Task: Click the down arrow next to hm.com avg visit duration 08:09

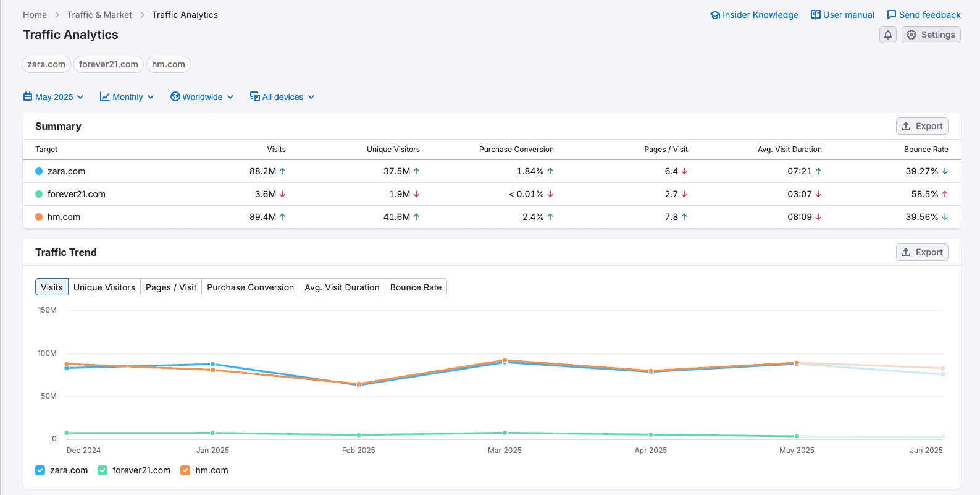Action: (818, 217)
